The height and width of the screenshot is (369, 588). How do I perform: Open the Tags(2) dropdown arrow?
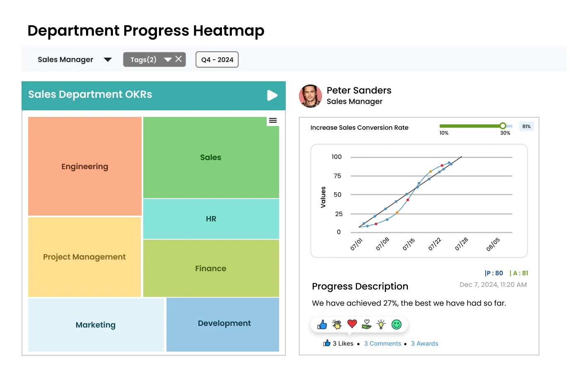(168, 60)
